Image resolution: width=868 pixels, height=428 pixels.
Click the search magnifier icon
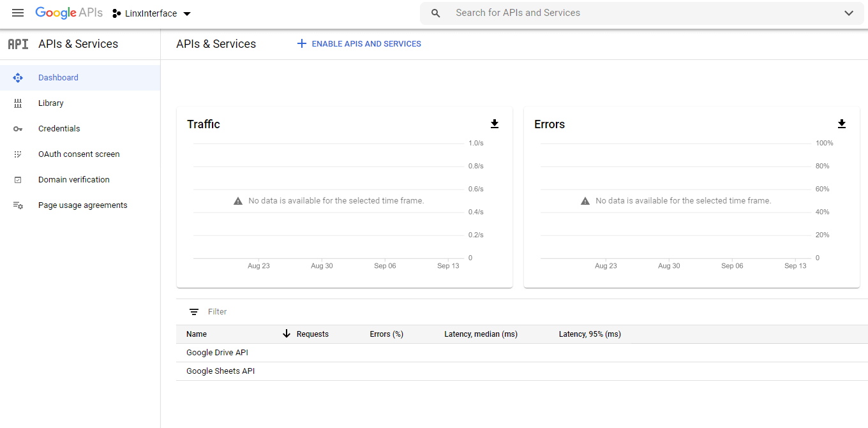click(436, 13)
